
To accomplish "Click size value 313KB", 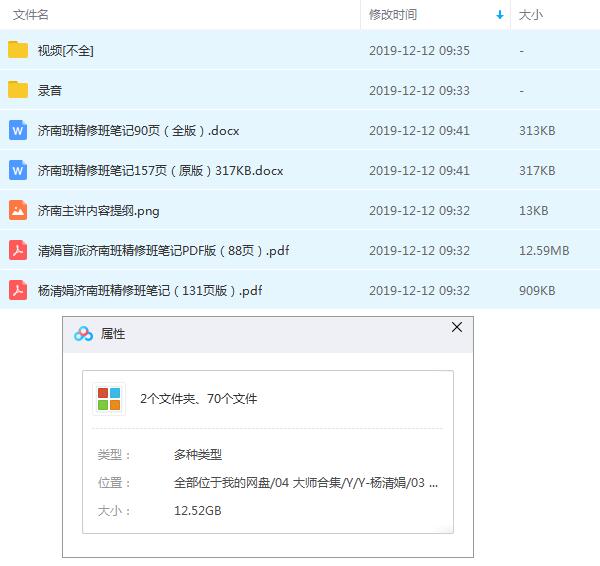I will tap(537, 130).
